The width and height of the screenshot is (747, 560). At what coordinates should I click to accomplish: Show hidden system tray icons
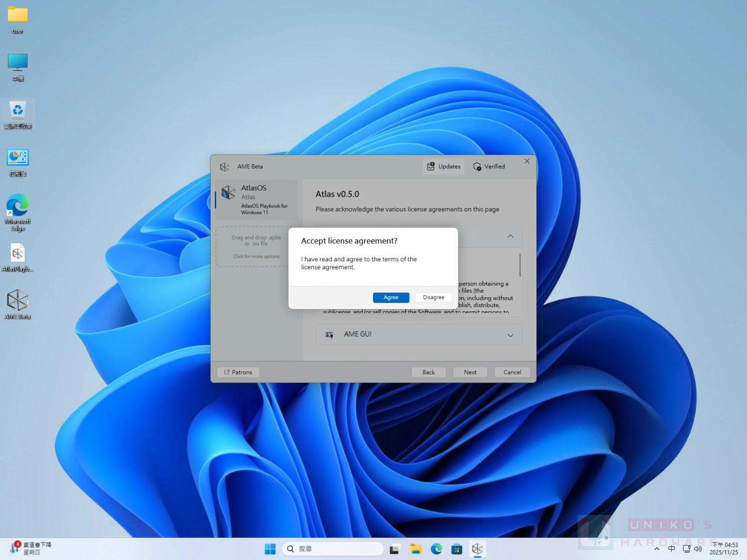tap(657, 549)
